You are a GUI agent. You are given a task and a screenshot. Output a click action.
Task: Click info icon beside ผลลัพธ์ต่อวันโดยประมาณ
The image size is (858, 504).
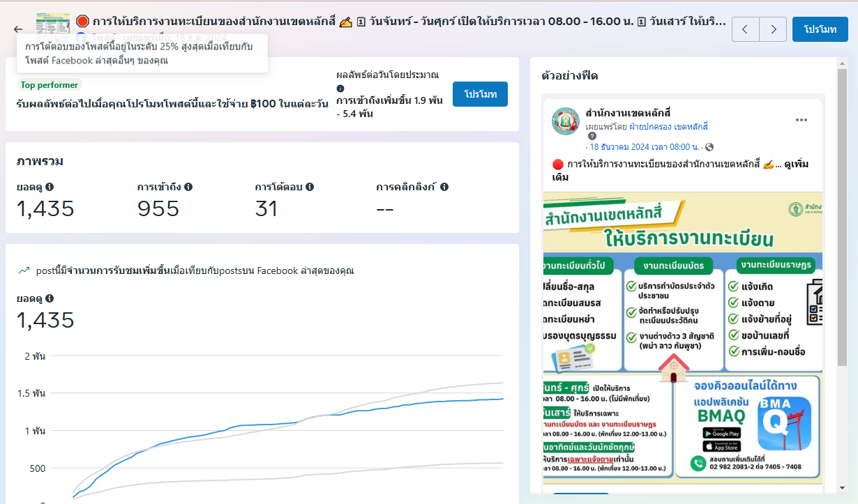pyautogui.click(x=340, y=89)
